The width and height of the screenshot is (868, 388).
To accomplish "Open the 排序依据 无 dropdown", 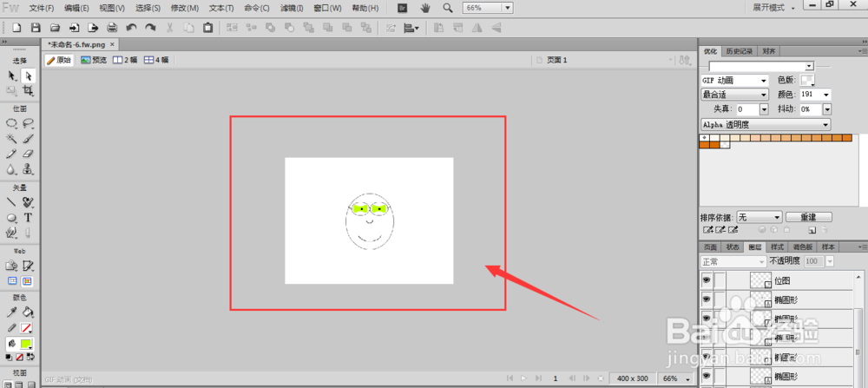I will coord(759,217).
